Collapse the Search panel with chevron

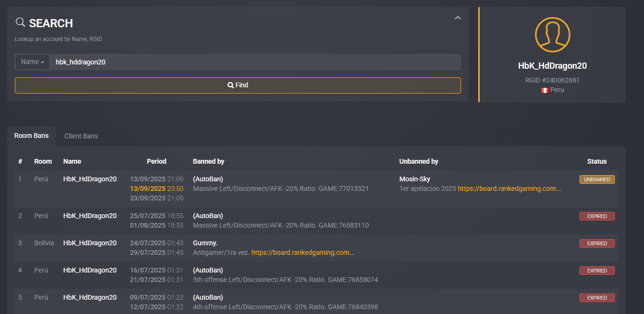coord(458,18)
